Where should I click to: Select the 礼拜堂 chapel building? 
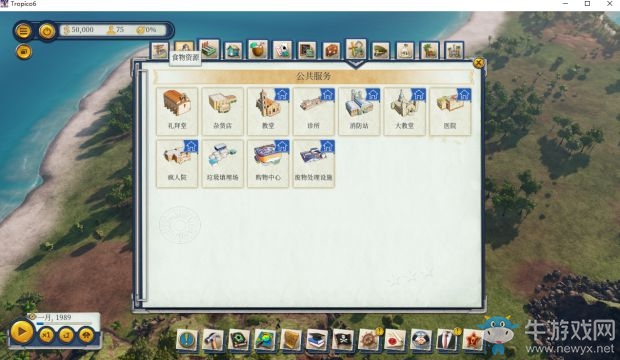click(177, 112)
